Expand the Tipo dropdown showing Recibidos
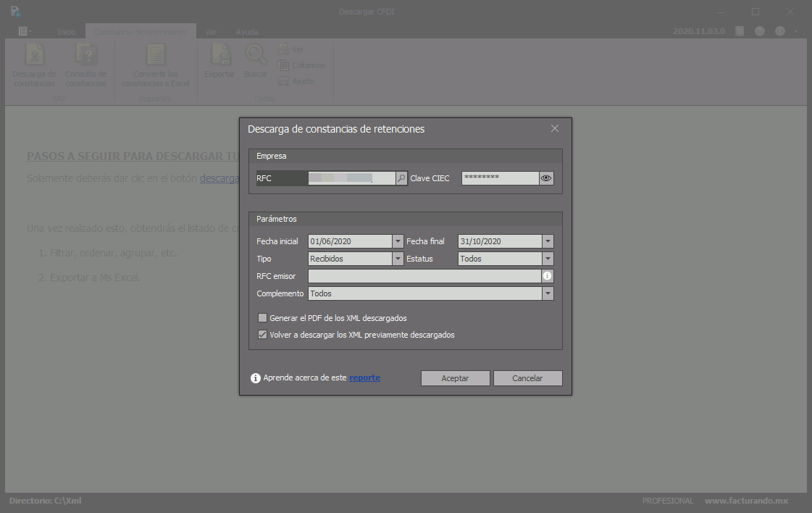812x513 pixels. [398, 259]
